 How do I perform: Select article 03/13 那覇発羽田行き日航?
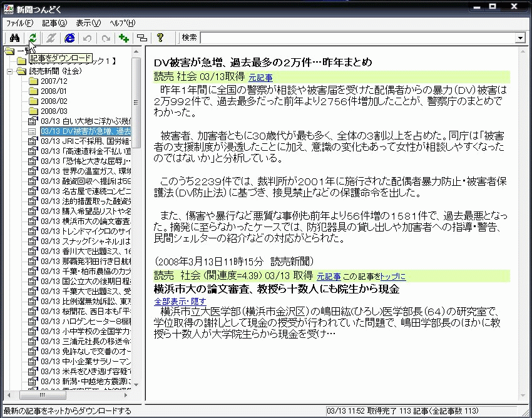pos(86,262)
